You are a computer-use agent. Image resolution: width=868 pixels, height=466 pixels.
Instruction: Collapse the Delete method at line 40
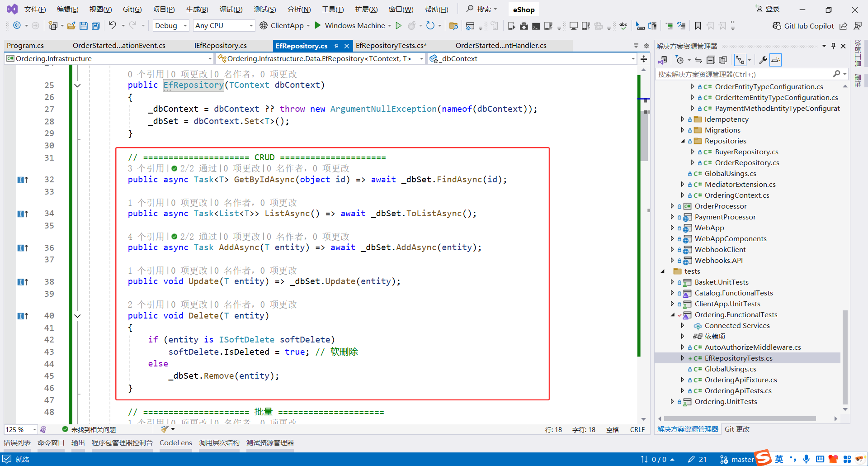coord(77,316)
